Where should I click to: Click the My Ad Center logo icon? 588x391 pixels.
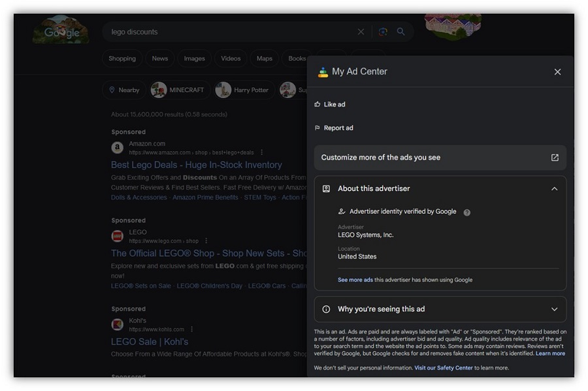tap(323, 72)
